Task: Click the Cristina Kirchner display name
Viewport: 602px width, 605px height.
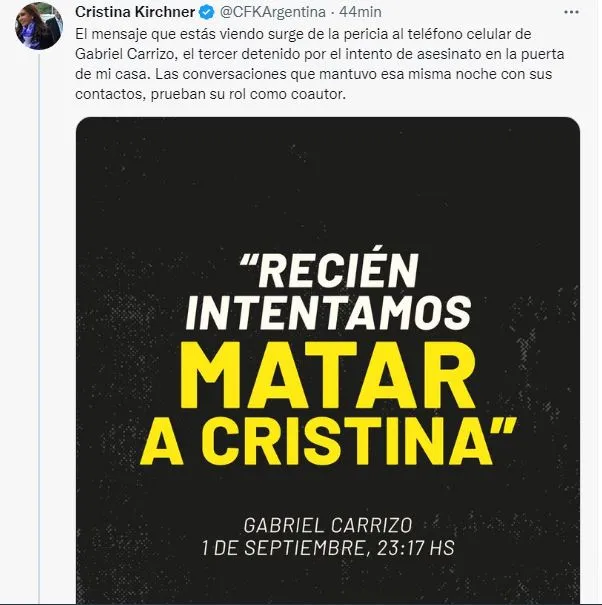Action: coord(135,12)
